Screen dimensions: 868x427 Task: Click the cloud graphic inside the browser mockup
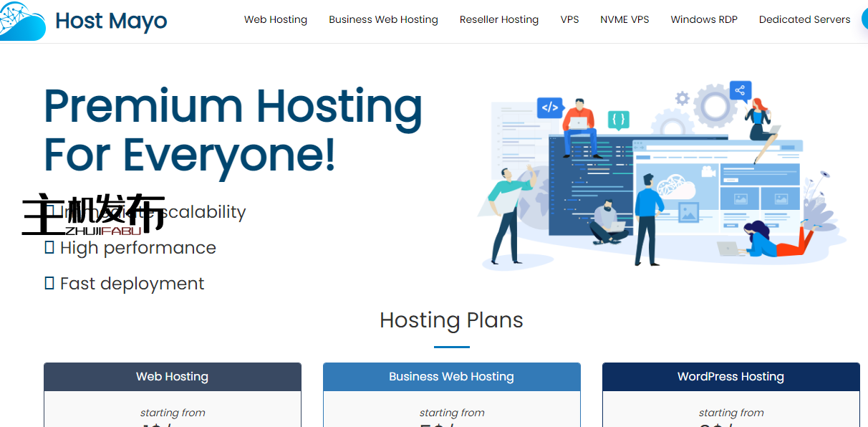pyautogui.click(x=675, y=187)
